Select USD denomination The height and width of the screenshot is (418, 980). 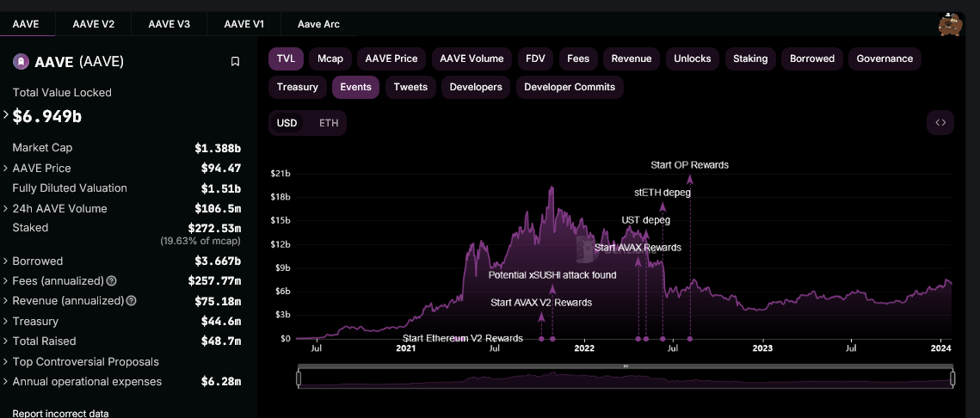pyautogui.click(x=287, y=123)
